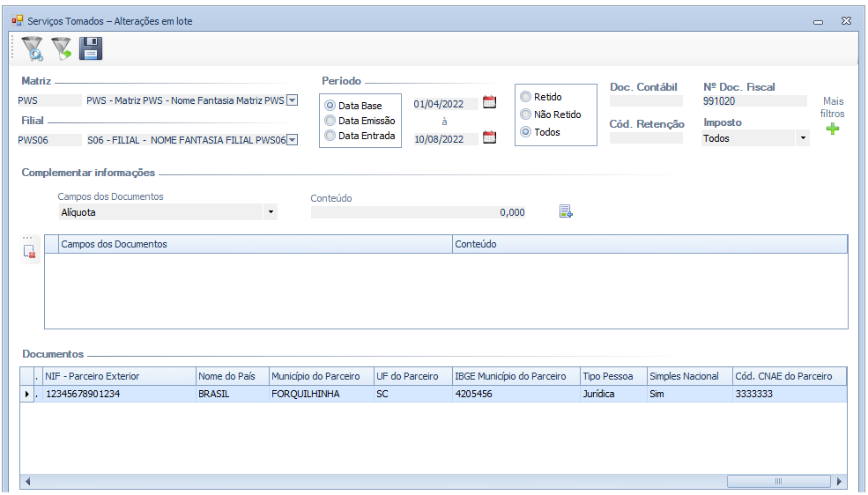Open the end date calendar picker
This screenshot has width=868, height=495.
490,137
